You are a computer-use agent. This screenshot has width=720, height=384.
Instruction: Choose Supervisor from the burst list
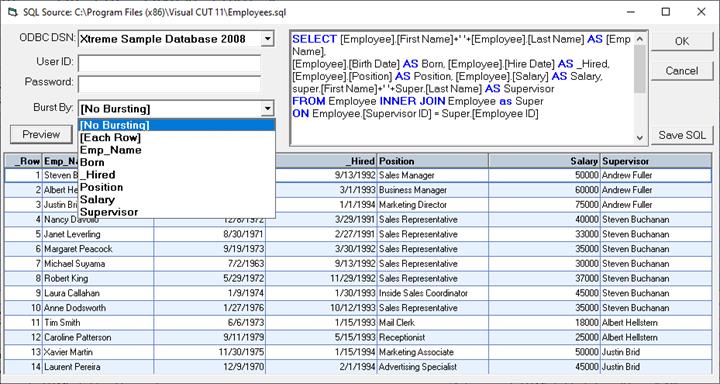pyautogui.click(x=177, y=212)
